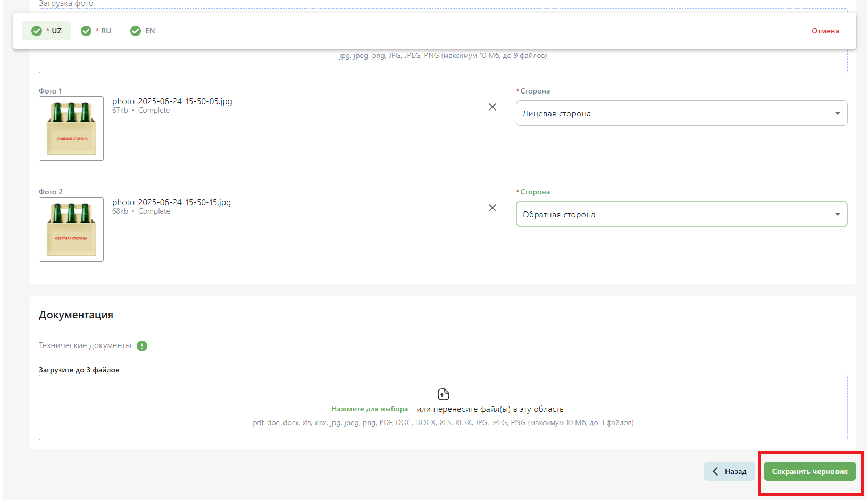868x500 pixels.
Task: Click the green checkmark beside RU
Action: (86, 31)
